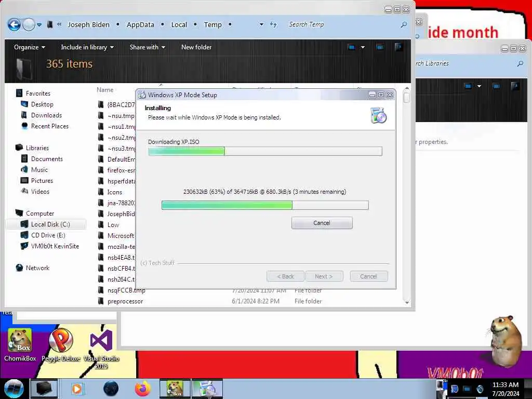Select the preprocessor folder
Screen dimensions: 532x399
[125, 301]
